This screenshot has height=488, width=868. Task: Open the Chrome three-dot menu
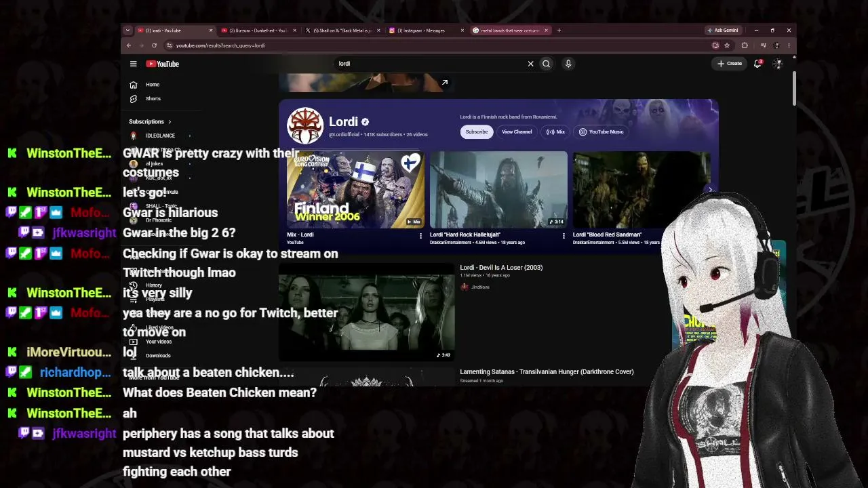click(789, 45)
